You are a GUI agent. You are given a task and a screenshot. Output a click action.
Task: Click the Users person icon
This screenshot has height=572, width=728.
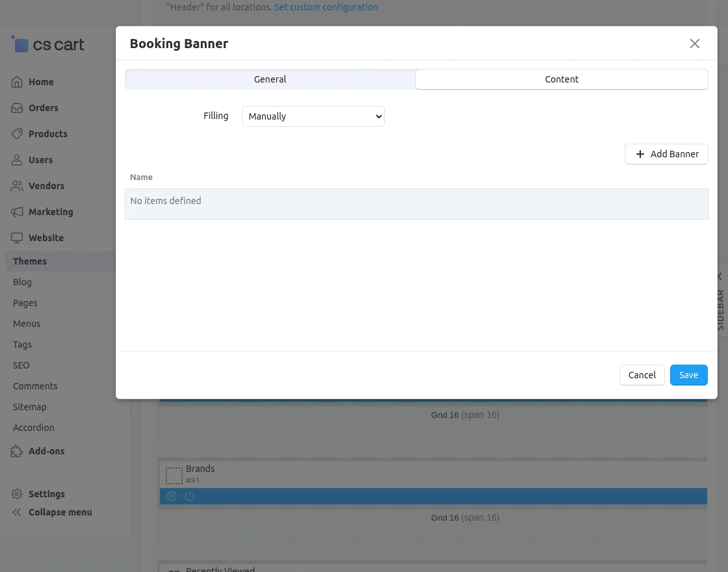[17, 160]
